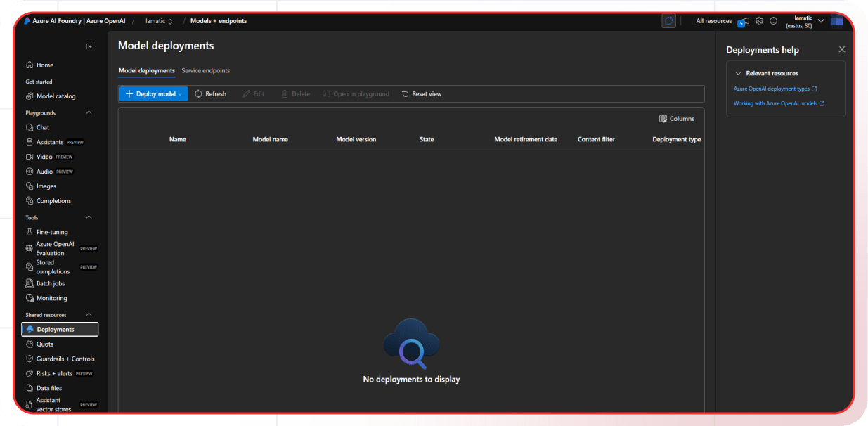
Task: Switch to the Service endpoints tab
Action: [206, 70]
